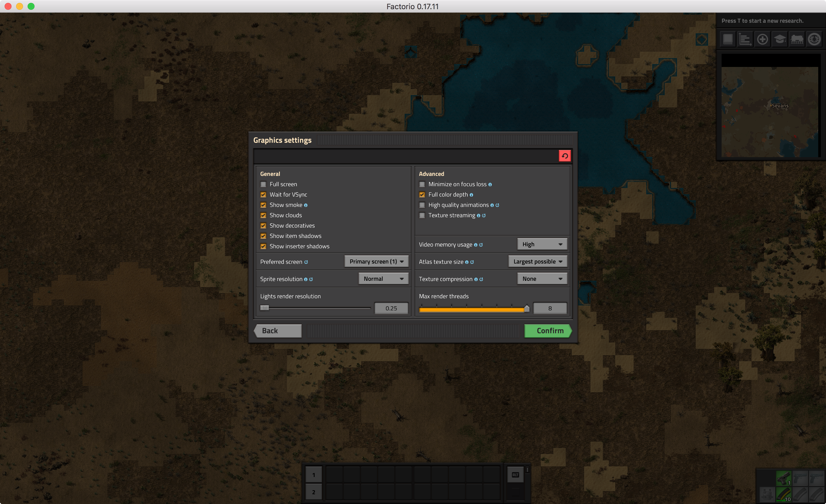The height and width of the screenshot is (504, 826).
Task: Open the production statistics graph icon
Action: (x=745, y=39)
